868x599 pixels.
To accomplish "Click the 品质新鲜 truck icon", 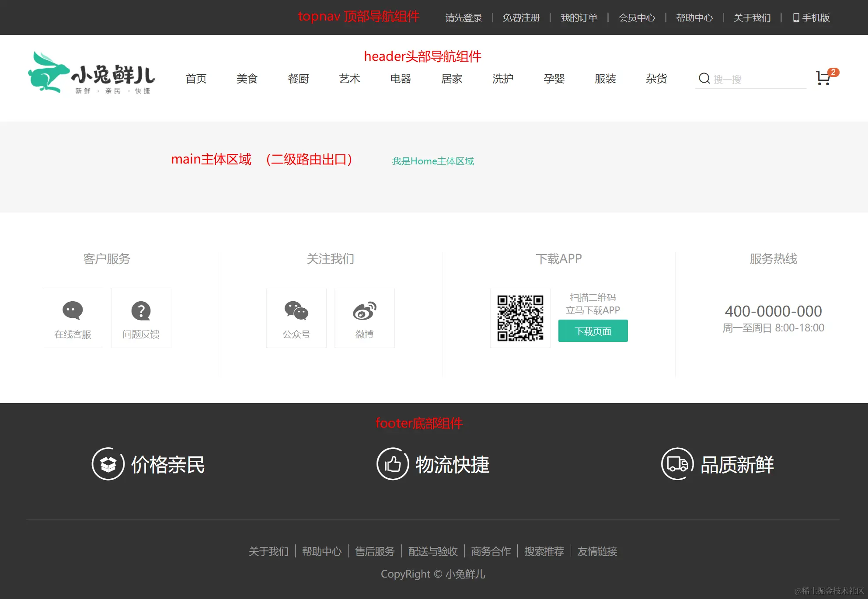I will 677,464.
